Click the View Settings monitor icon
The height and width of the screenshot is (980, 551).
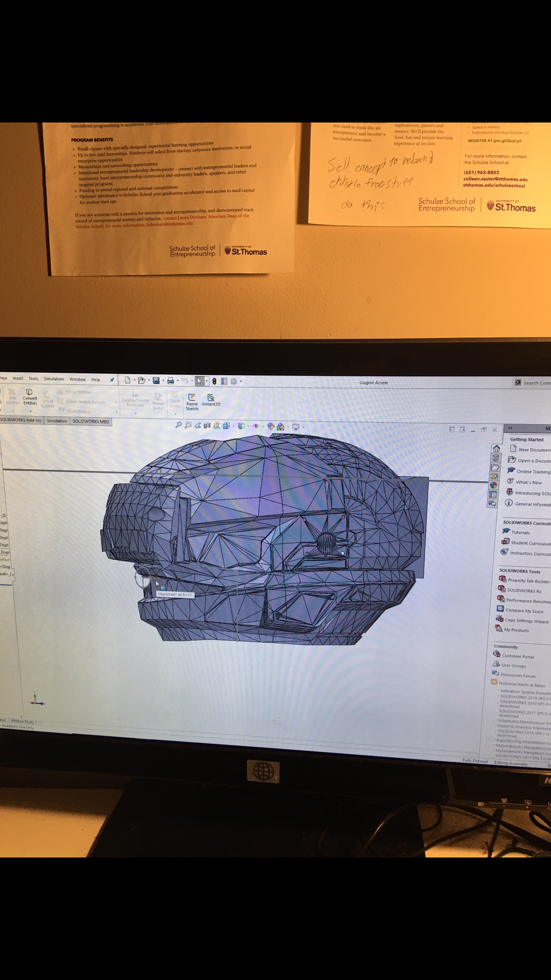pyautogui.click(x=295, y=427)
